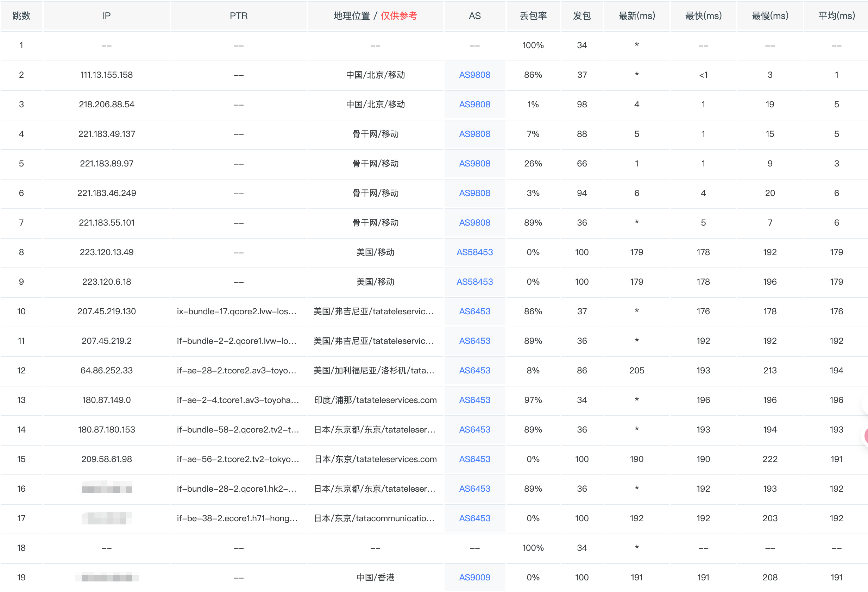The width and height of the screenshot is (868, 592).
Task: Click the 丢包率 column header
Action: point(533,16)
